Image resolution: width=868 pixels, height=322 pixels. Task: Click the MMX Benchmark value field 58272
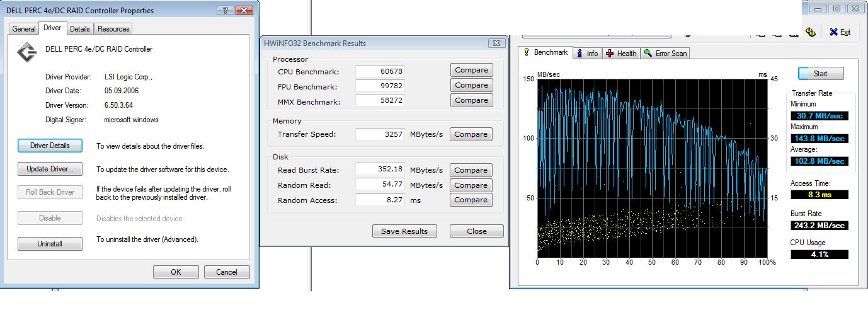pyautogui.click(x=380, y=101)
